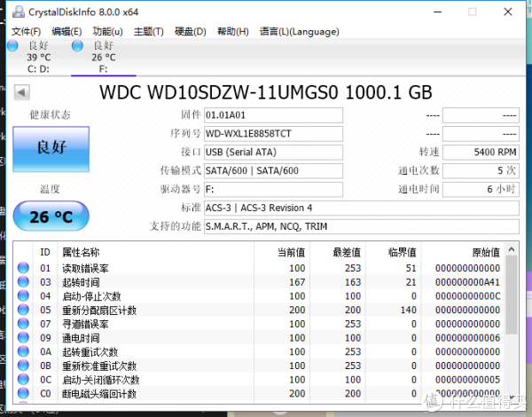Click the status icon for attribute 01
Image resolution: width=532 pixels, height=417 pixels.
(x=23, y=268)
